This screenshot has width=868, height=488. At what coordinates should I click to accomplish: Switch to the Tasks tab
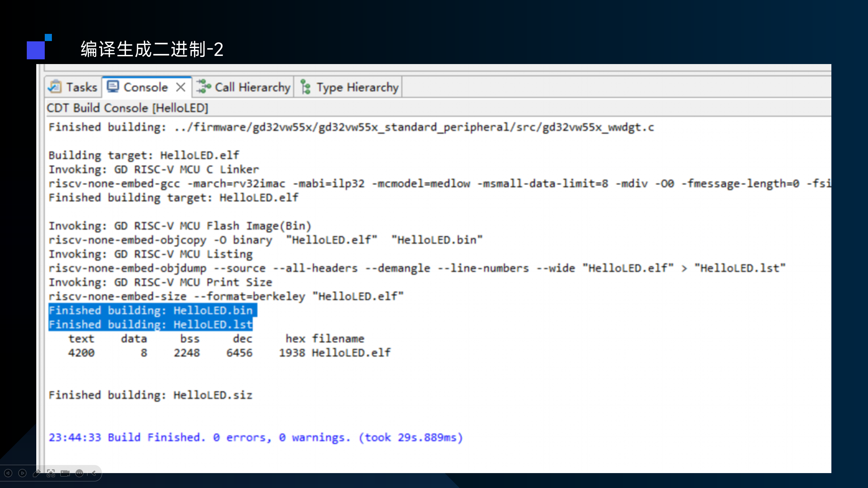pos(73,87)
